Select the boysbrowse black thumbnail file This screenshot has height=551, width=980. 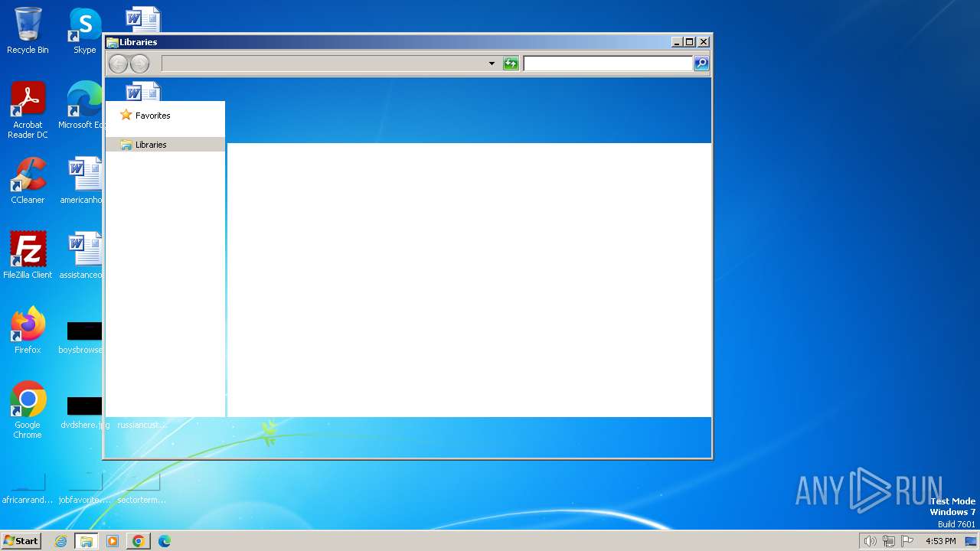pyautogui.click(x=82, y=337)
